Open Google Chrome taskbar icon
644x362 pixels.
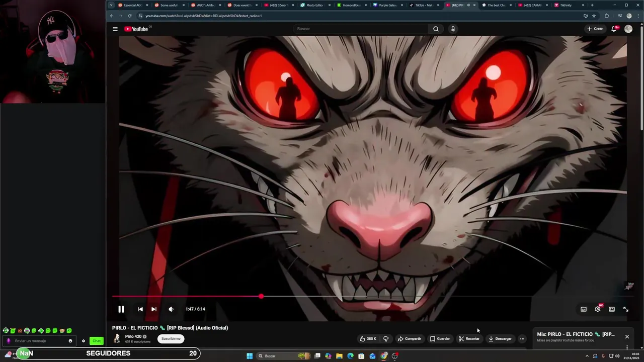click(384, 356)
